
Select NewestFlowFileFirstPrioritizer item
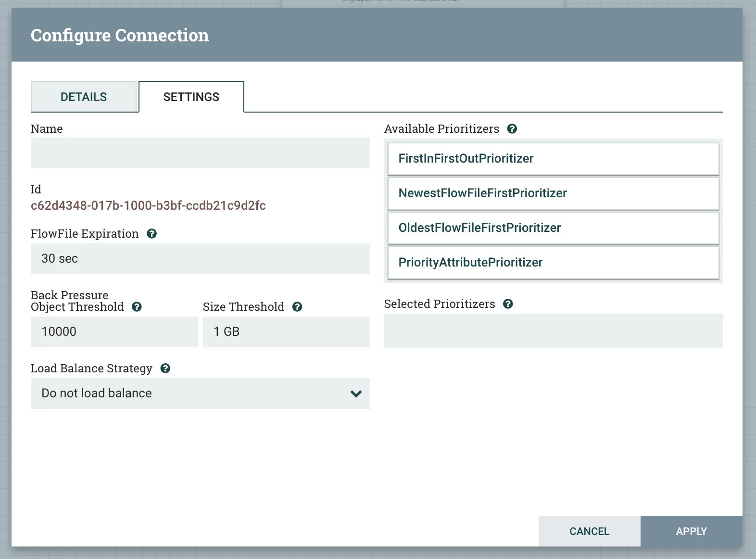click(554, 193)
